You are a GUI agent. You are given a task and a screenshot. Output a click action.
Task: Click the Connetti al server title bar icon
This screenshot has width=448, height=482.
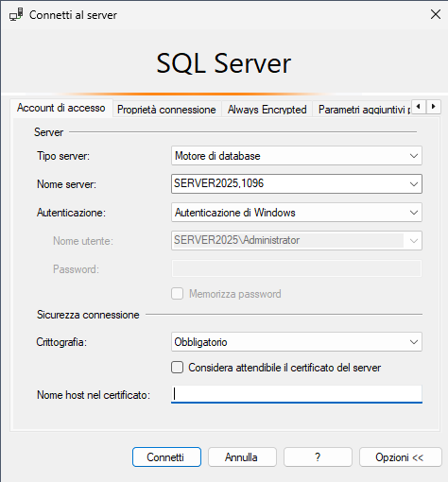pos(16,15)
